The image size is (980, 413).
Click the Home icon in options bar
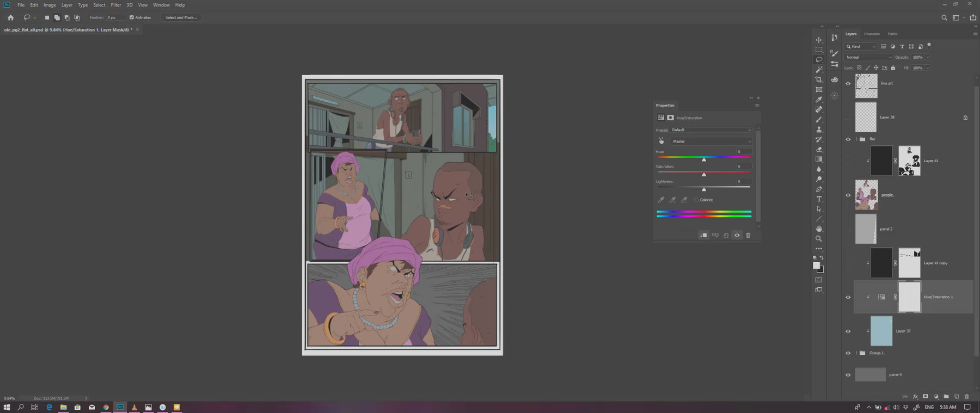click(x=10, y=17)
